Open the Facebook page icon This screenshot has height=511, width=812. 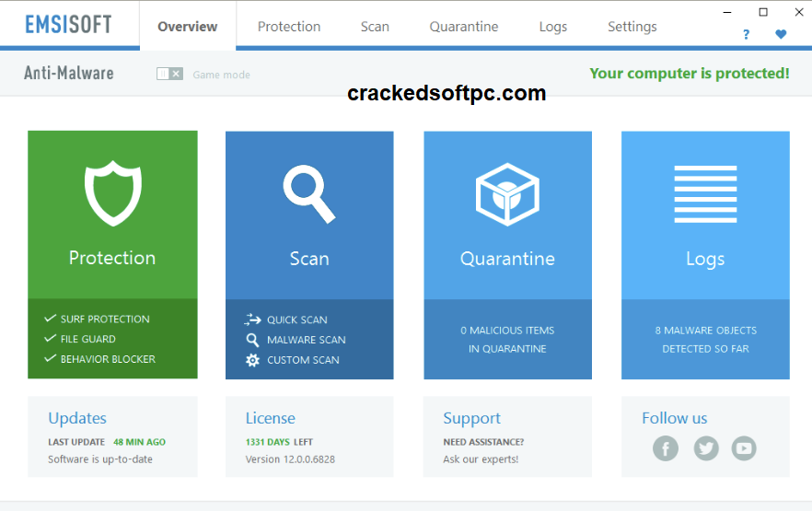[666, 448]
